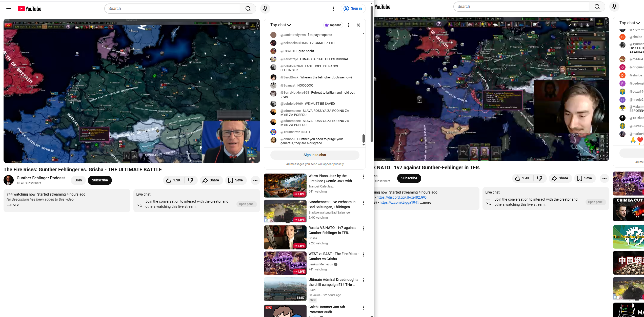Viewport: 644px width, 317px height.
Task: Save the Russia VS NATO stream
Action: click(x=585, y=178)
